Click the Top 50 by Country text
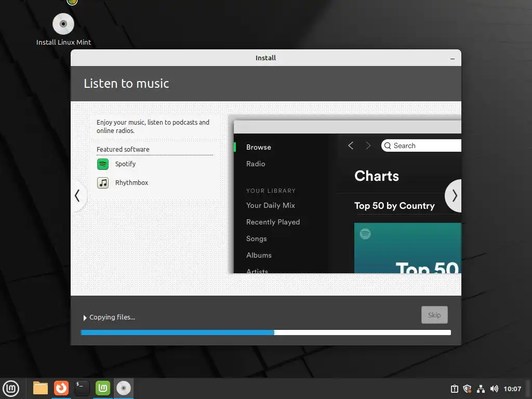The image size is (532, 399). 394,206
